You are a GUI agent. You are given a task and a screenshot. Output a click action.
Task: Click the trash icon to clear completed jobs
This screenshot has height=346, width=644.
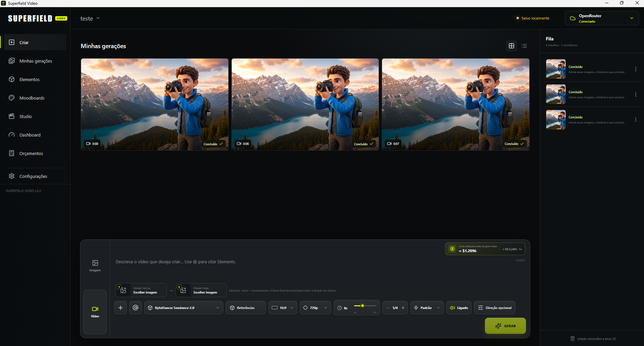(x=572, y=338)
